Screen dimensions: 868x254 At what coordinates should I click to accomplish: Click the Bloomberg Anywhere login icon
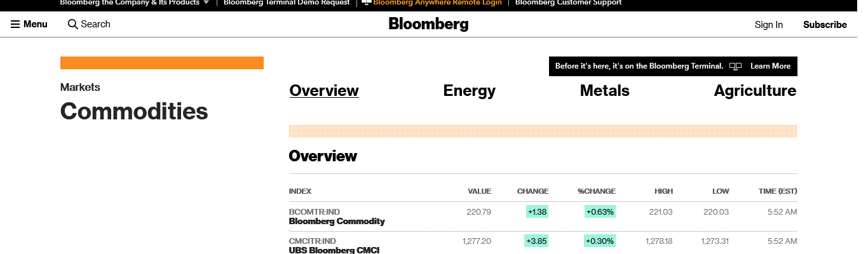click(x=367, y=3)
